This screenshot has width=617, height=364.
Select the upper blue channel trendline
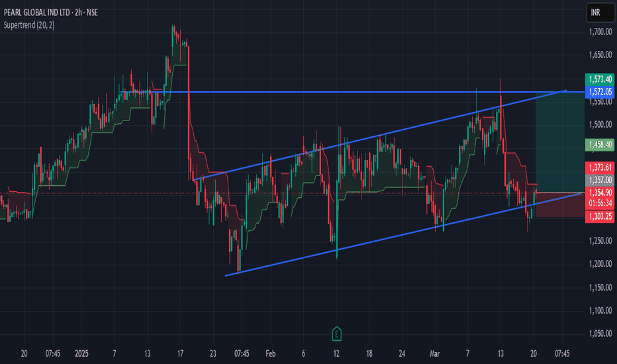[380, 136]
